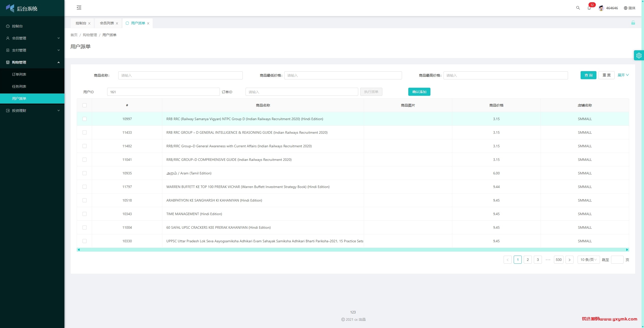Open 订单列表 in the sidebar
This screenshot has width=644, height=328.
(32, 74)
